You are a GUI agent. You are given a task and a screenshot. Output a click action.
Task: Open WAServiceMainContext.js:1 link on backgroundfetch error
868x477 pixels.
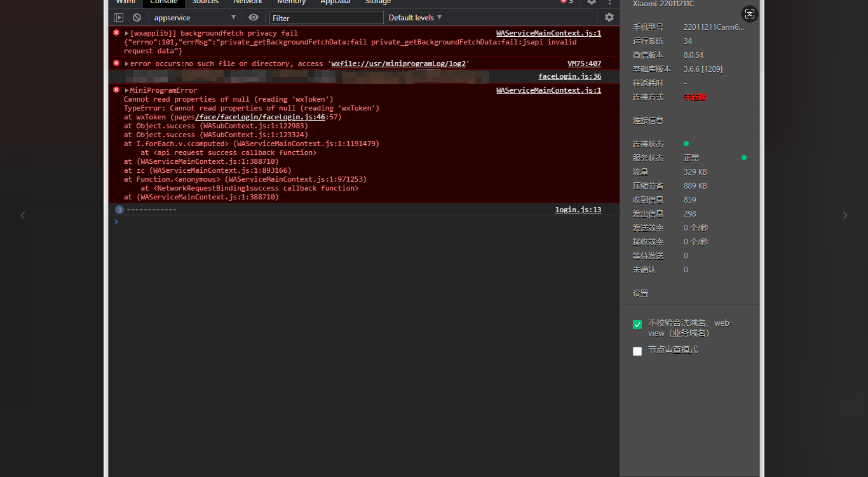tap(548, 33)
